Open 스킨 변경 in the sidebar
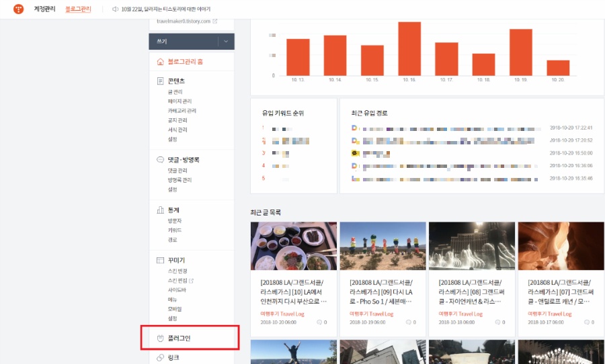The image size is (605, 364). pos(177,271)
